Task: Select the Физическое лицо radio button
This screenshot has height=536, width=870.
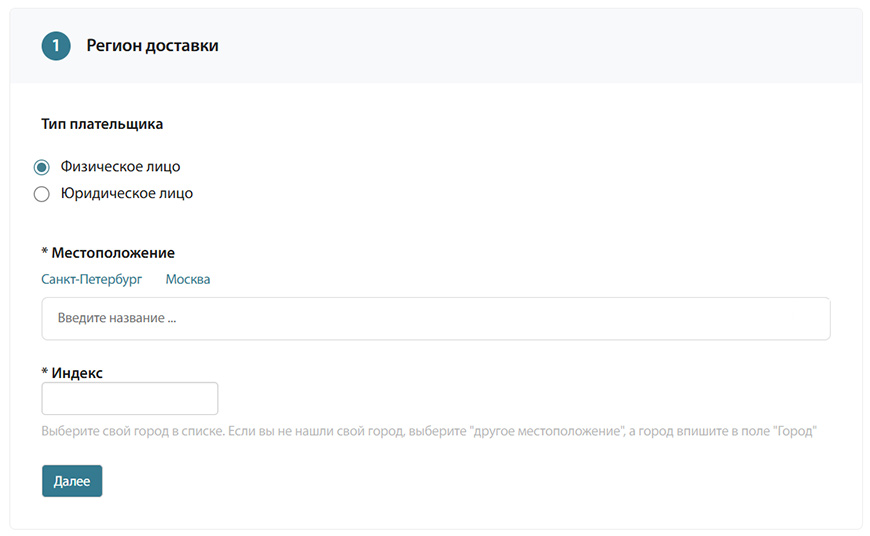Action: click(42, 166)
